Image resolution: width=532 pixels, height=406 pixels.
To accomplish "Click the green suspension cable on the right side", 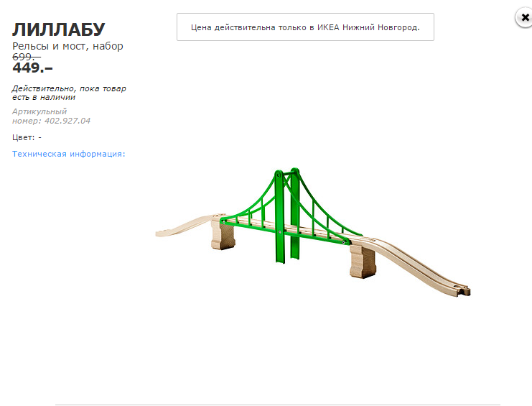I will tap(324, 207).
